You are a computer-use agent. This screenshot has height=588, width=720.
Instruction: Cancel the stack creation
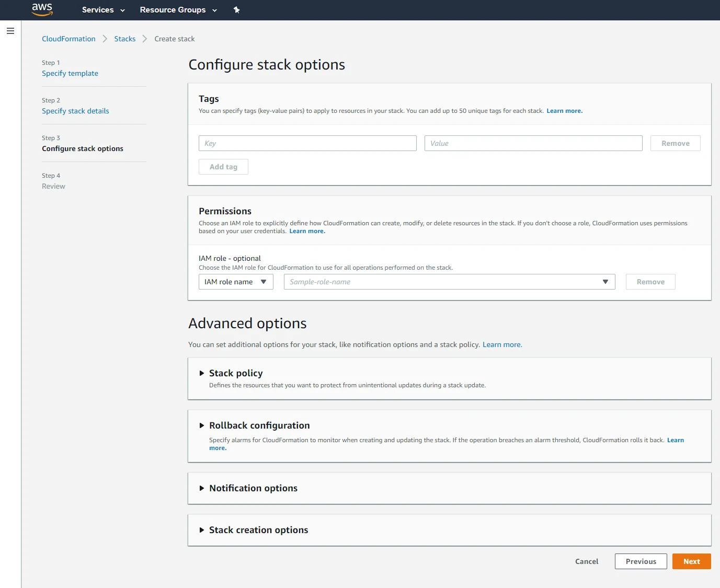586,561
